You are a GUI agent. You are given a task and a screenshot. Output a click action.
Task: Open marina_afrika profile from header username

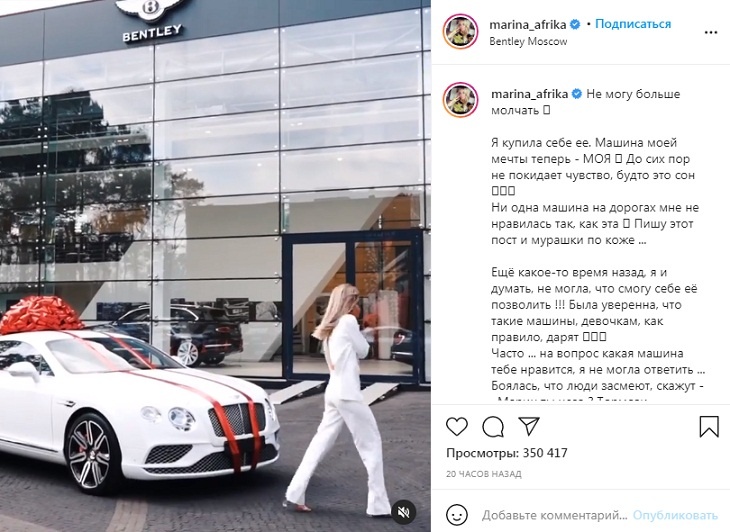(527, 24)
